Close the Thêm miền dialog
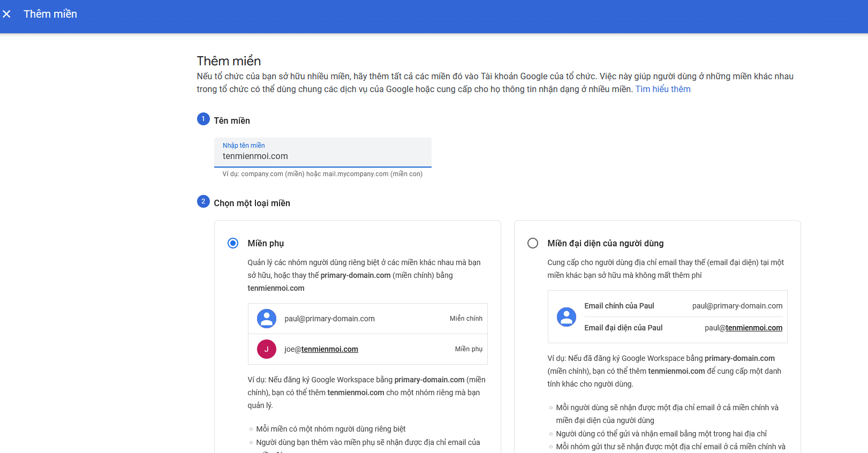The width and height of the screenshot is (868, 453). tap(6, 14)
